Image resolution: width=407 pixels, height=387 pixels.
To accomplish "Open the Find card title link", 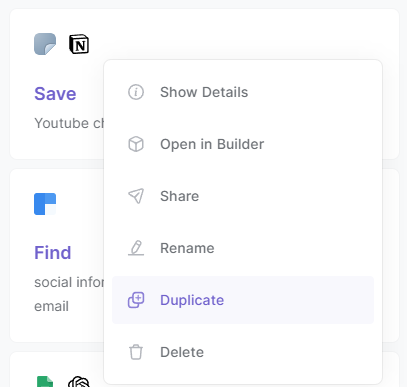I will click(53, 253).
